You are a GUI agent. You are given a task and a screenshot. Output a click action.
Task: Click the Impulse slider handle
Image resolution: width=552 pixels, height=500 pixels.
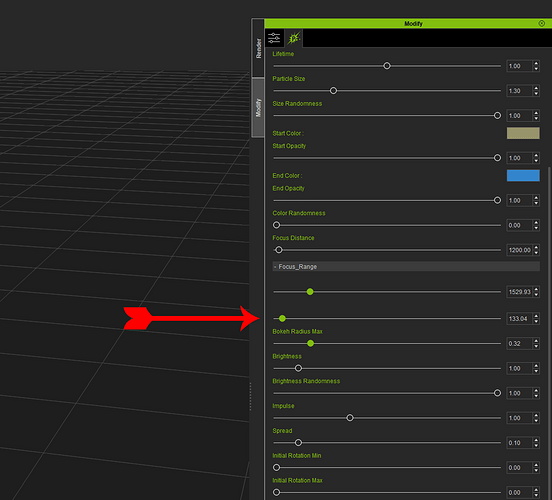(x=350, y=418)
